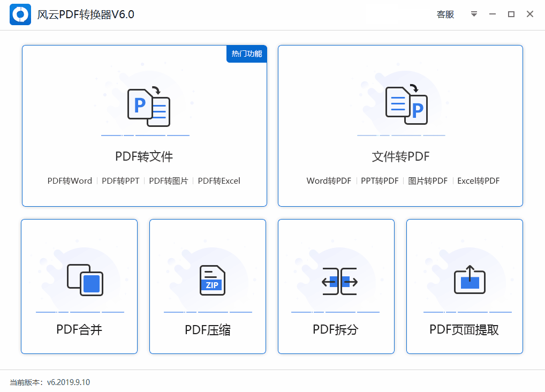Screen dimensions: 545x392
Task: Click the PDF压缩 label
Action: tap(208, 330)
